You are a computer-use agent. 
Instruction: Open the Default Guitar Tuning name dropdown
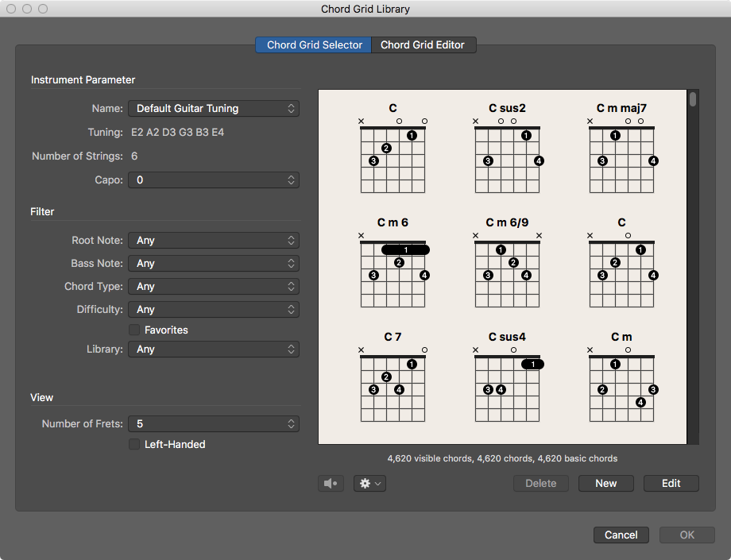tap(213, 108)
